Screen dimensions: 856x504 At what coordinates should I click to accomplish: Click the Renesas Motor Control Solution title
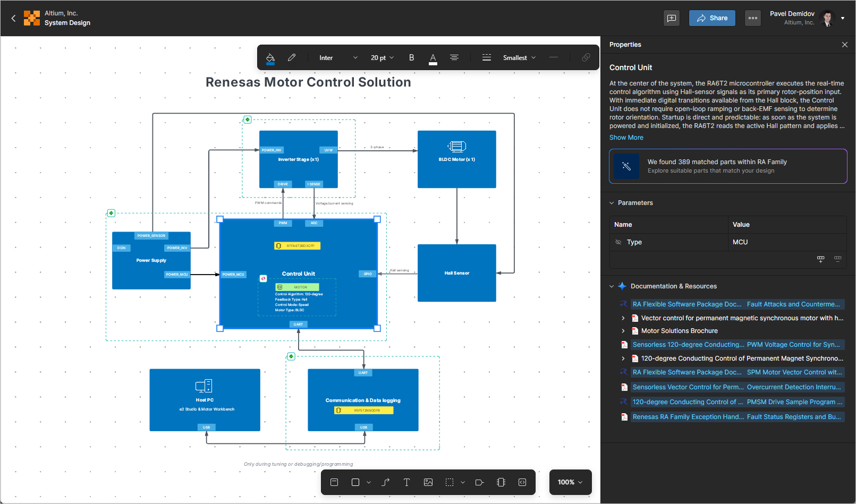pyautogui.click(x=308, y=82)
